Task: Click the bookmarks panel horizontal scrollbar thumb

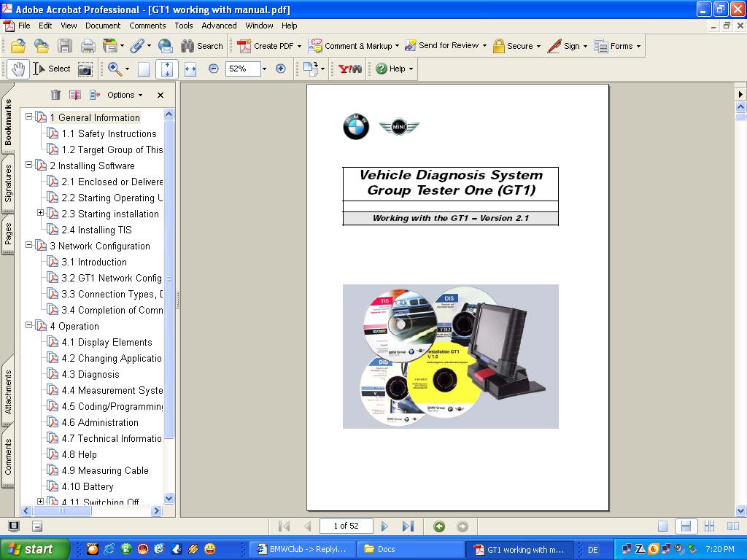Action: point(62,511)
